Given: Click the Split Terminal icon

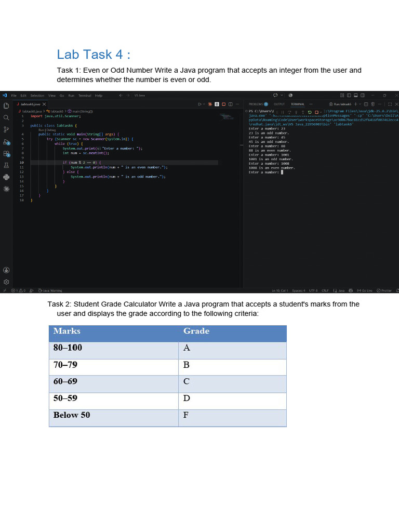Looking at the screenshot, I should click(366, 104).
